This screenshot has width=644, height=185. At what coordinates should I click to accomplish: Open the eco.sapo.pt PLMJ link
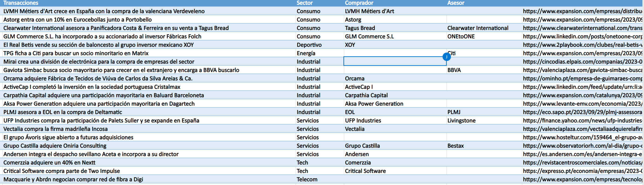[583, 112]
